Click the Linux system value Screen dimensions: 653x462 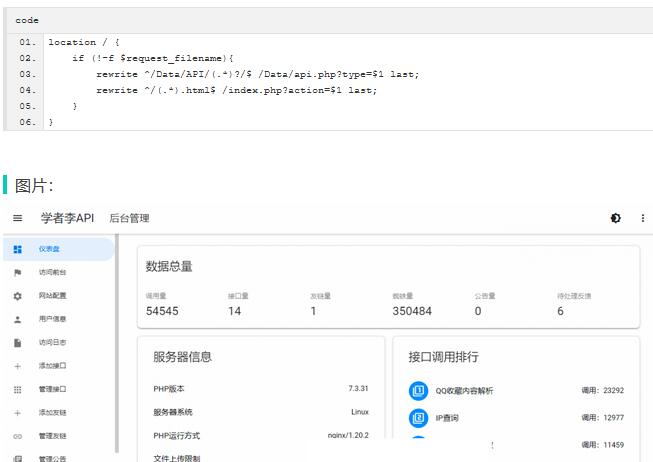[x=360, y=412]
